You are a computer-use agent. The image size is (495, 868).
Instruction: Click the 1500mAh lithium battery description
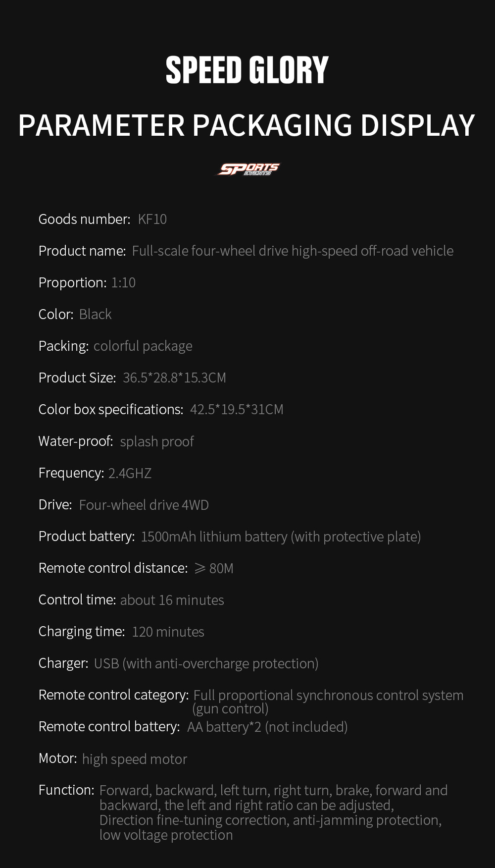pyautogui.click(x=281, y=537)
